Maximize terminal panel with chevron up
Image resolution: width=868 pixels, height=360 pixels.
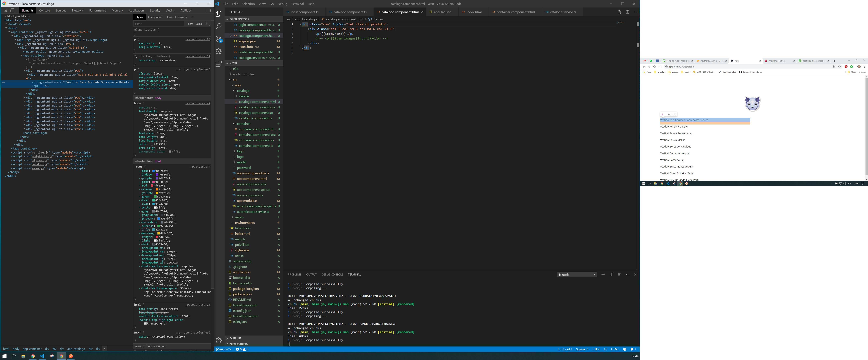pyautogui.click(x=627, y=274)
